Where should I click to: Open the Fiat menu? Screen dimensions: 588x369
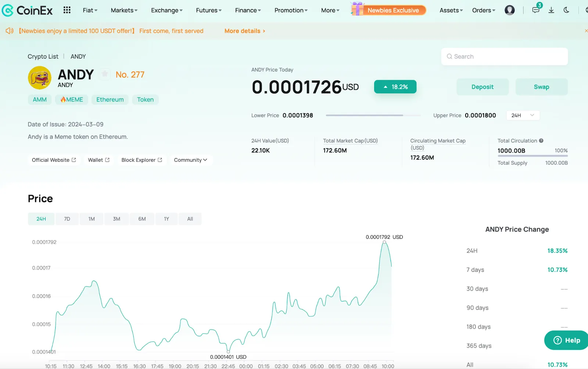tap(90, 10)
